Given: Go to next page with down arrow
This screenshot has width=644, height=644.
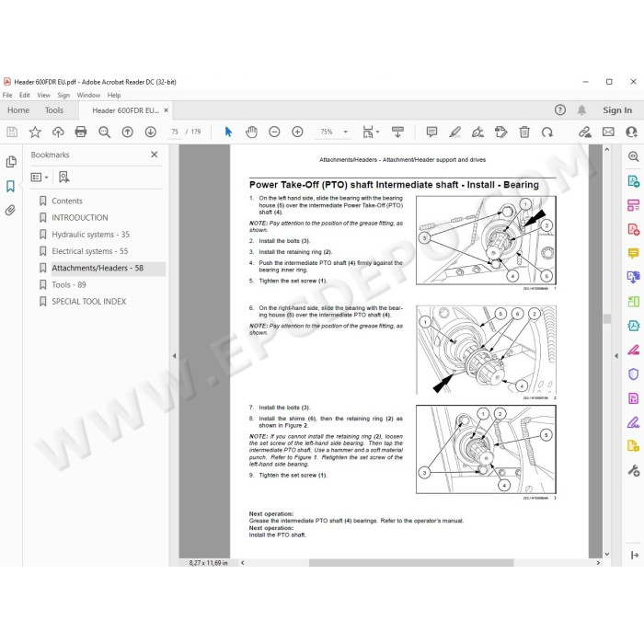Looking at the screenshot, I should click(x=150, y=132).
